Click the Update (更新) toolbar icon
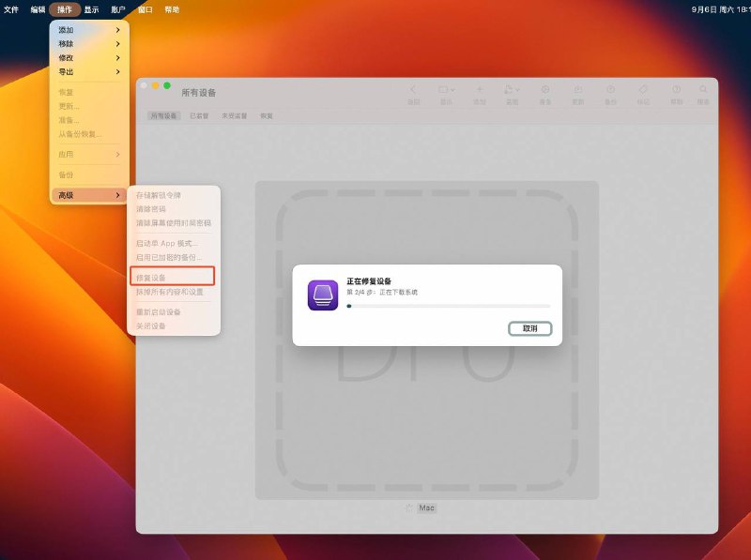 click(x=577, y=90)
